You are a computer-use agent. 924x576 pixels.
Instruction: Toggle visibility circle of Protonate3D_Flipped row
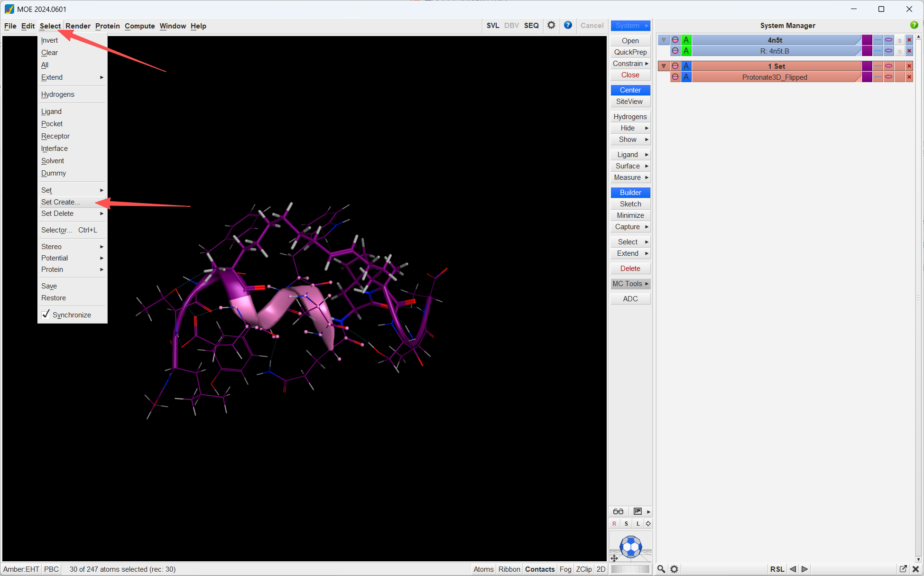pyautogui.click(x=675, y=77)
